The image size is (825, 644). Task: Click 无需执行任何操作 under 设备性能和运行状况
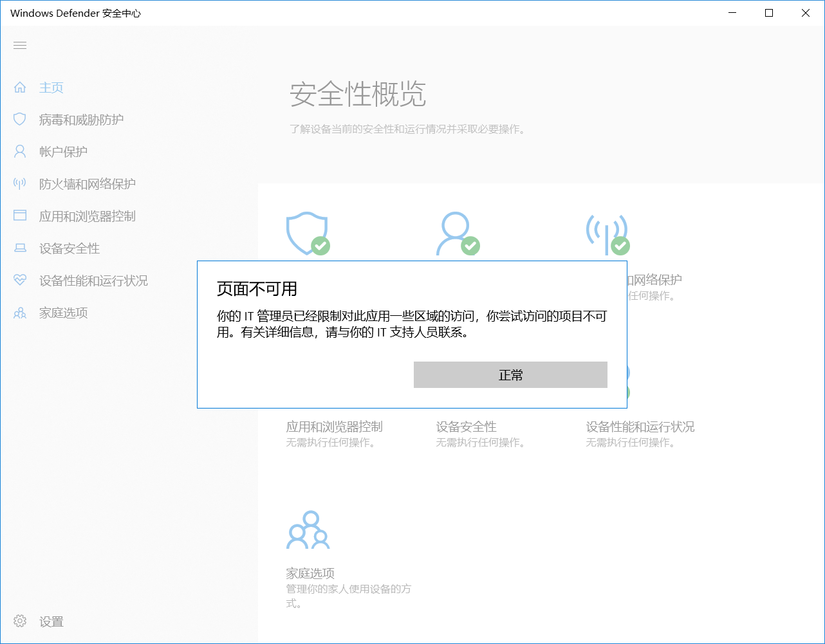[x=630, y=443]
